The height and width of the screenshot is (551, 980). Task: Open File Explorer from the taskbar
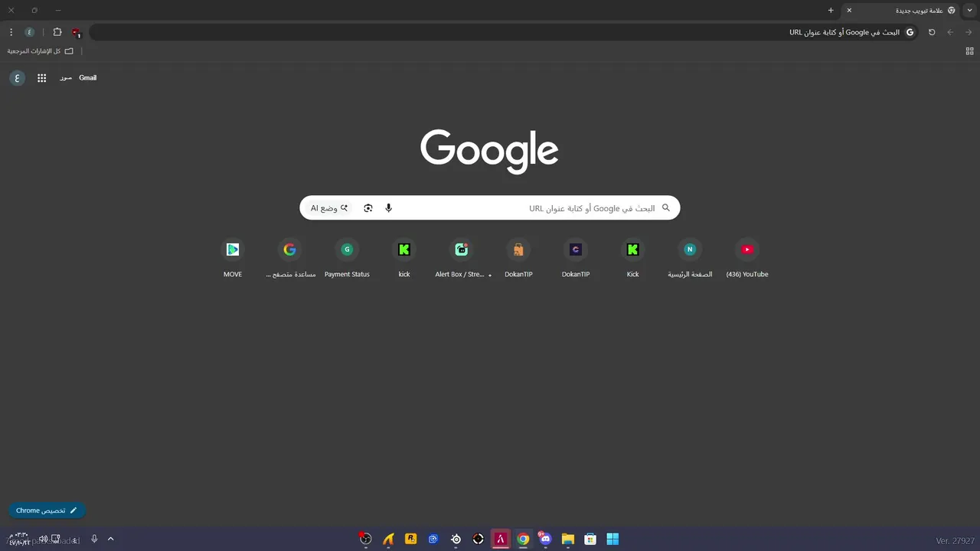(567, 539)
